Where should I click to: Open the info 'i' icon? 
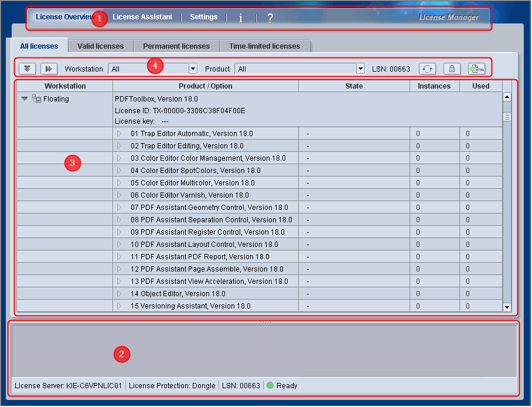click(241, 18)
